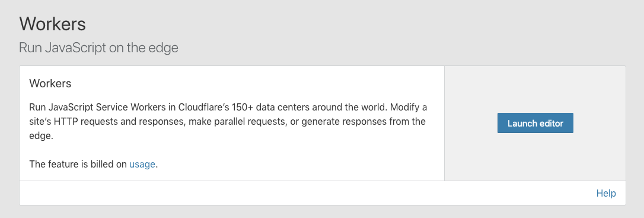Click the gray panel above Launch editor
644x218 pixels.
535,89
